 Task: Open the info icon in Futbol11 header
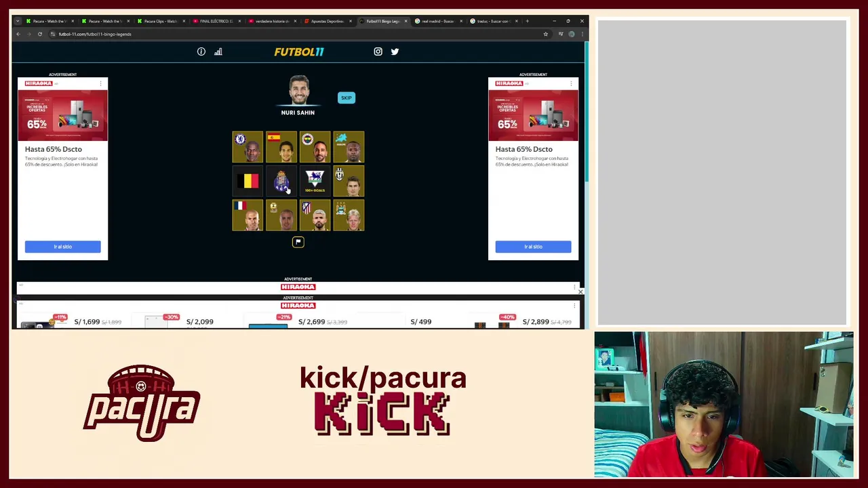[201, 52]
